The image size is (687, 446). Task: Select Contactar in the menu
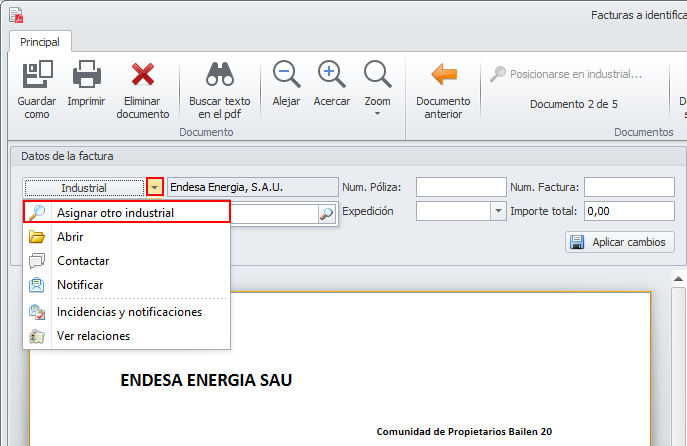click(x=127, y=261)
